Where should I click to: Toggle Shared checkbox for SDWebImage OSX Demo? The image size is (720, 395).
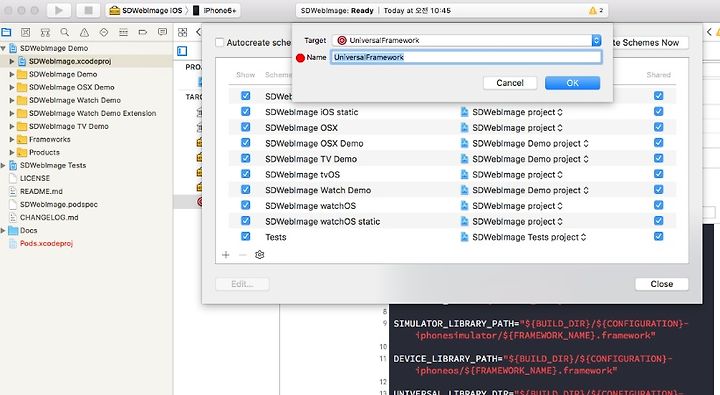[658, 142]
